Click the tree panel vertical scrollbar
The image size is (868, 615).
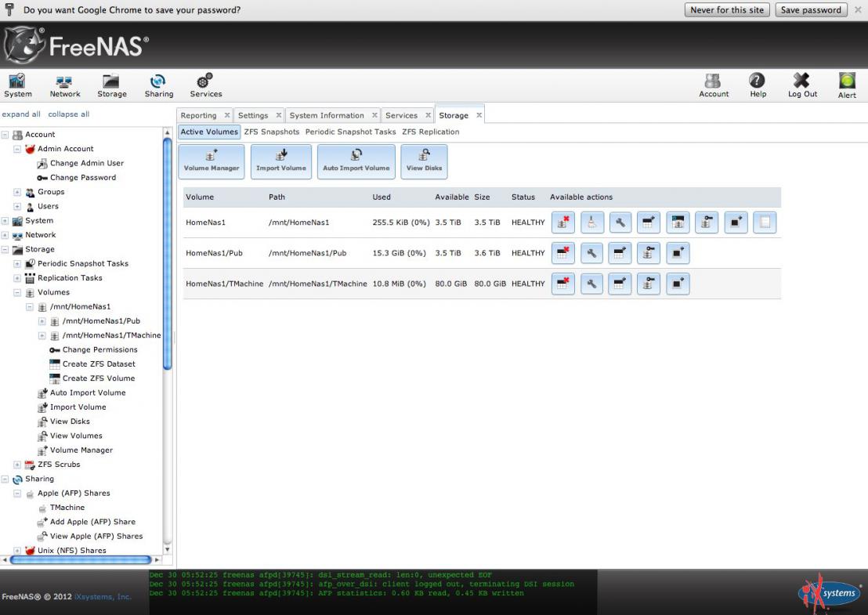(168, 254)
